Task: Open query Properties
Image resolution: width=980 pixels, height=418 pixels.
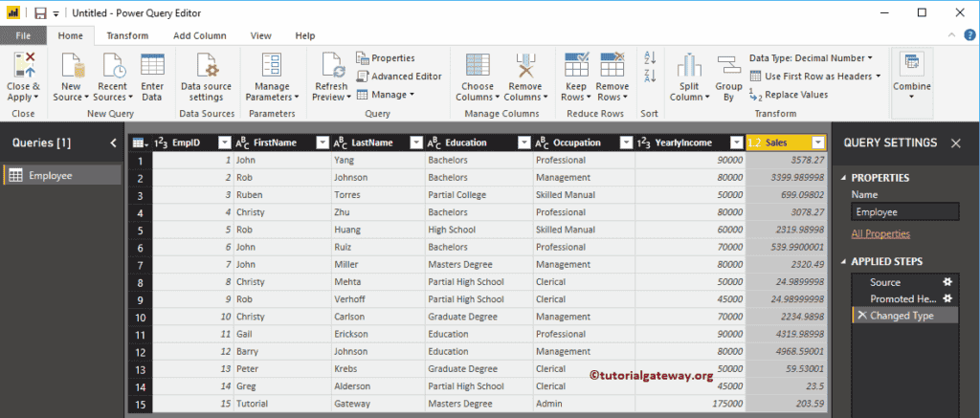Action: (x=386, y=58)
